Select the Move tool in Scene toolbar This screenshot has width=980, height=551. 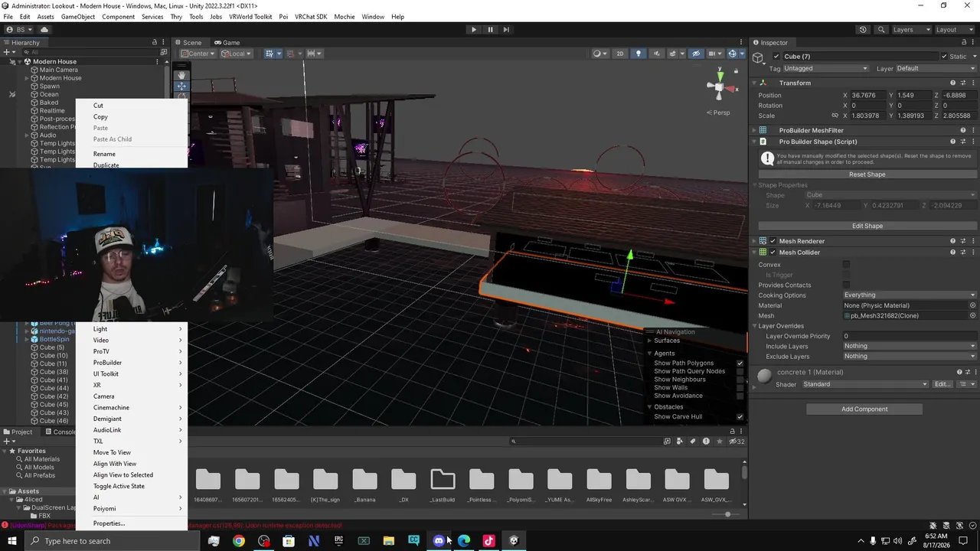[181, 86]
